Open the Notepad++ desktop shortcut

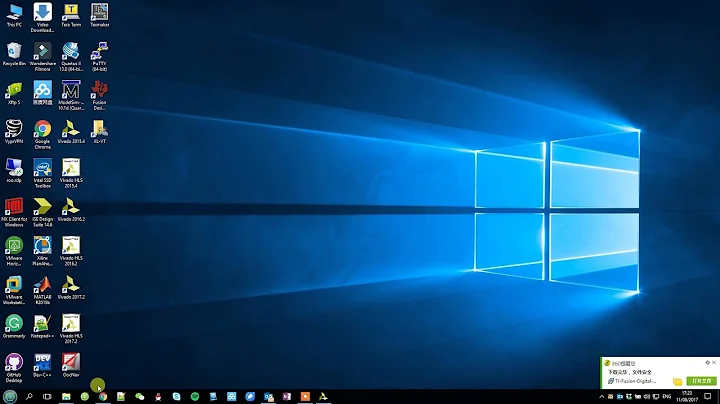(42, 327)
